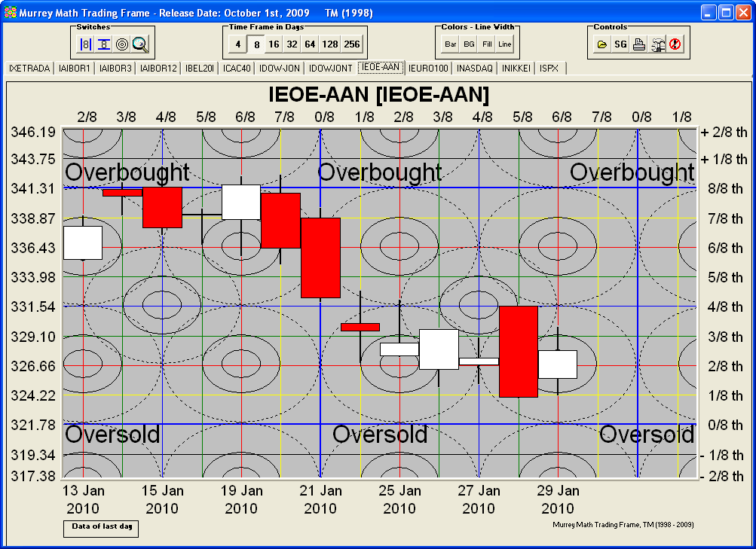Switch to the IDOW-JON tab
756x549 pixels.
pyautogui.click(x=280, y=69)
